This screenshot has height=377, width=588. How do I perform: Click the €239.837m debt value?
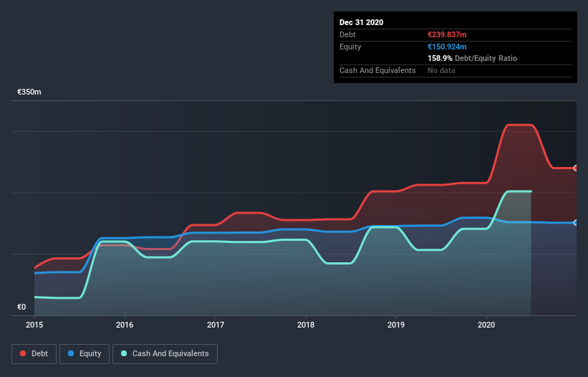pos(447,34)
